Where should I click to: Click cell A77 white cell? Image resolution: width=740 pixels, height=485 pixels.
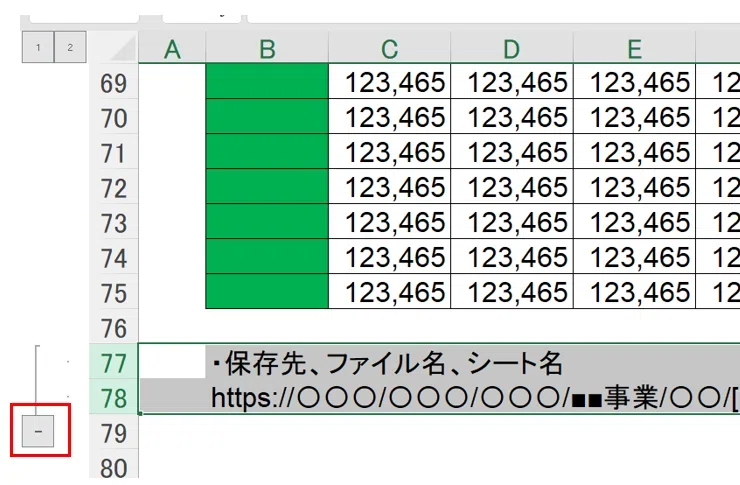(172, 362)
